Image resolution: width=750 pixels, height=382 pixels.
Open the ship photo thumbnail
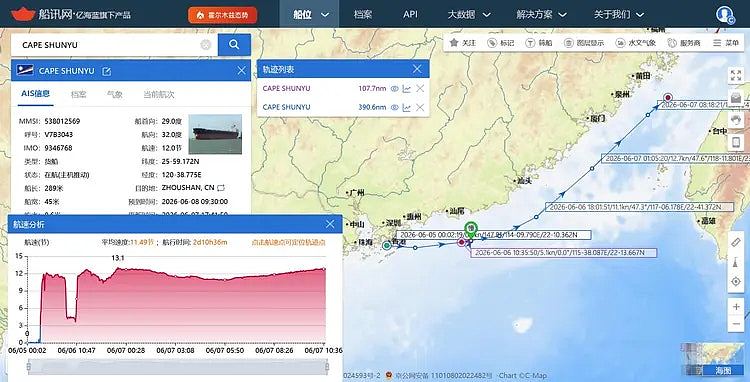215,134
